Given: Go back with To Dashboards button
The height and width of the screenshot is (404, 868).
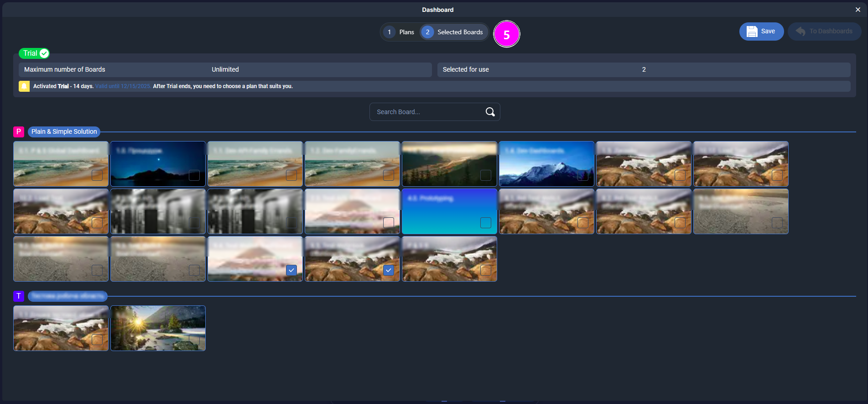Looking at the screenshot, I should click(x=824, y=31).
